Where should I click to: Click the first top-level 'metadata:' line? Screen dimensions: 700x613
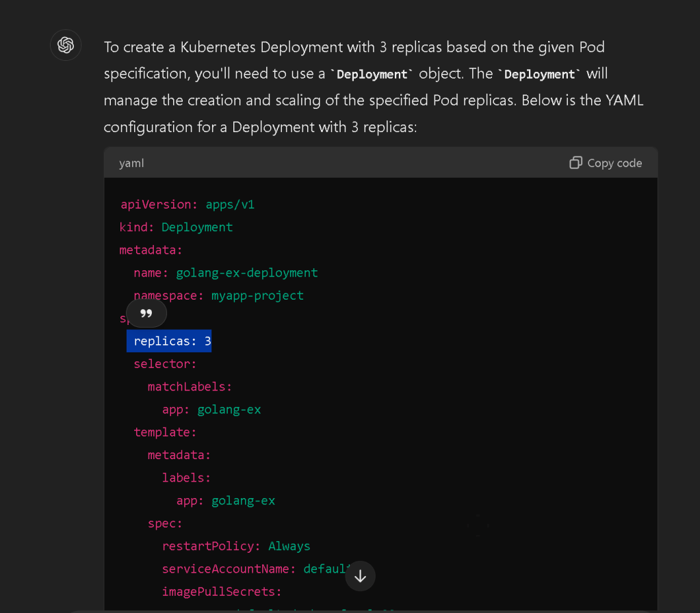click(151, 250)
